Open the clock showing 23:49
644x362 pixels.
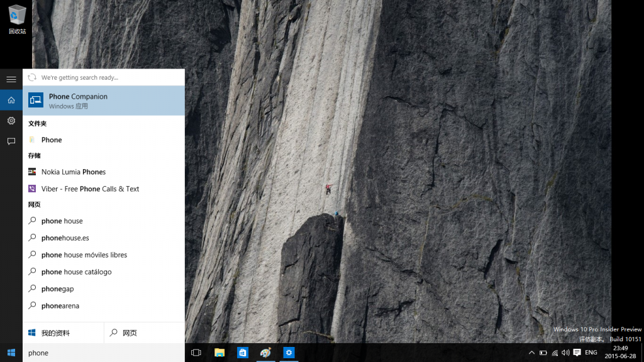[x=620, y=352]
